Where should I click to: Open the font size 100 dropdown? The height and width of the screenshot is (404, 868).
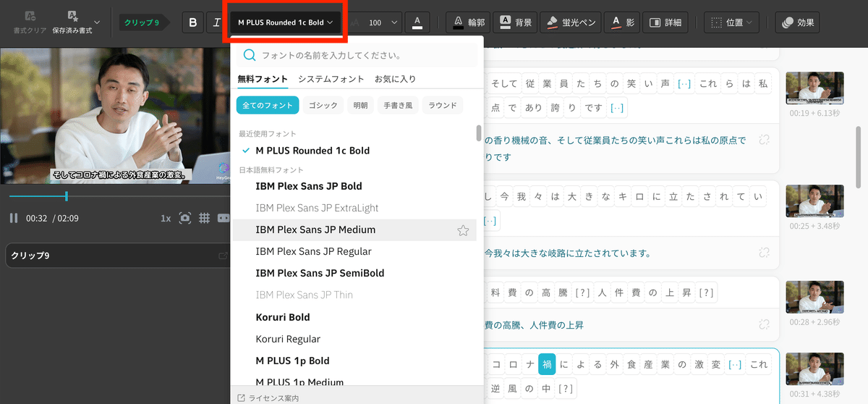pyautogui.click(x=382, y=22)
